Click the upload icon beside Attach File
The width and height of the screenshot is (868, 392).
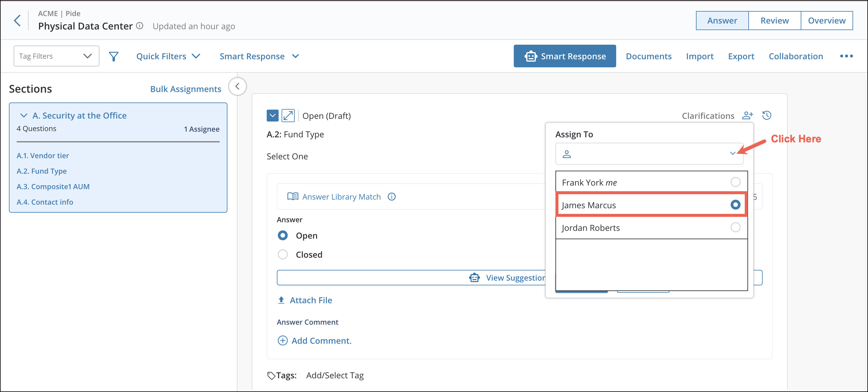281,300
